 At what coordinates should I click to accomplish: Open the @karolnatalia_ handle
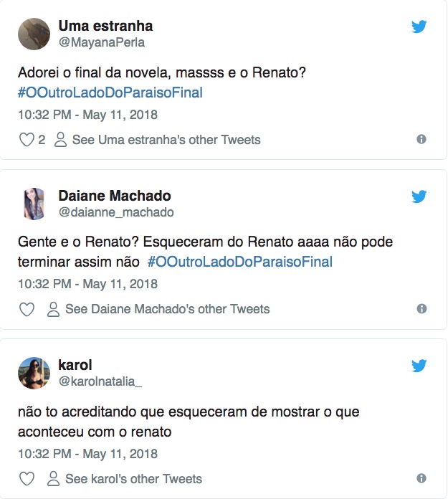[x=100, y=382]
